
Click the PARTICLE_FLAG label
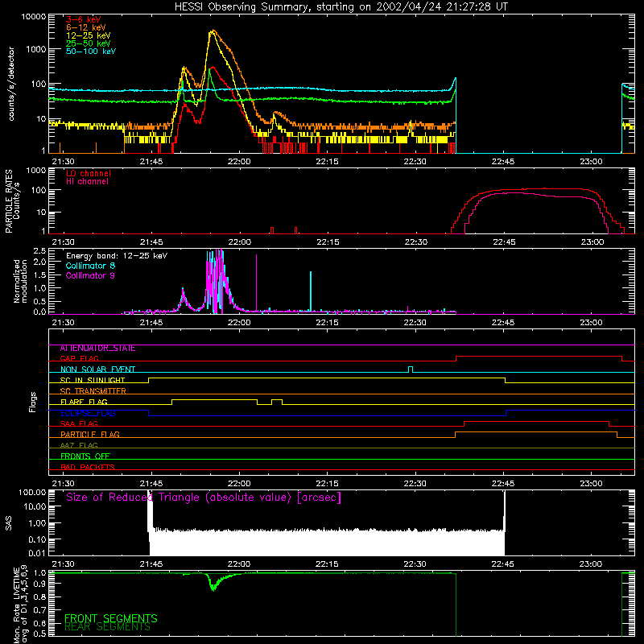pyautogui.click(x=90, y=435)
